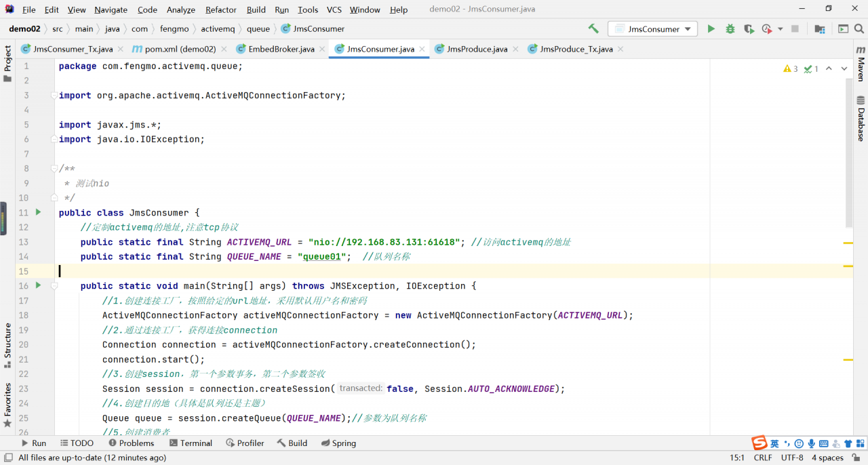Click the demo02 breadcrumb in navigation bar
Image resolution: width=868 pixels, height=465 pixels.
pos(24,28)
